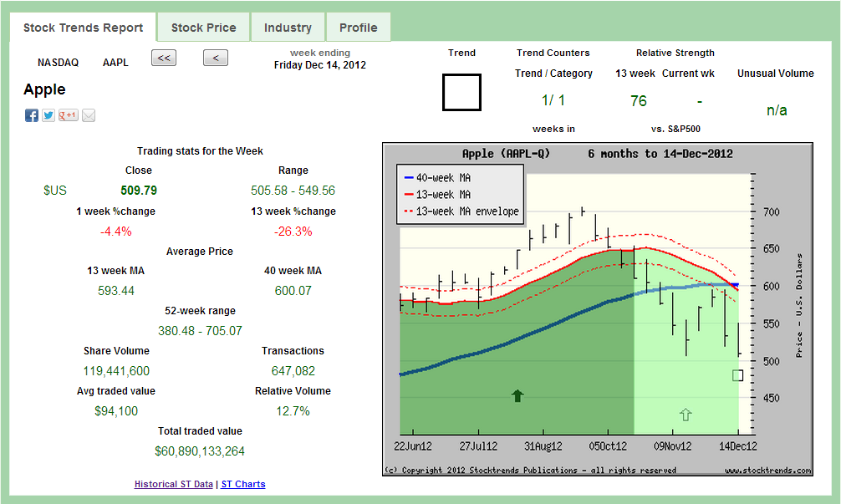Click the solid green up arrow on chart
This screenshot has height=504, width=841.
(x=517, y=395)
